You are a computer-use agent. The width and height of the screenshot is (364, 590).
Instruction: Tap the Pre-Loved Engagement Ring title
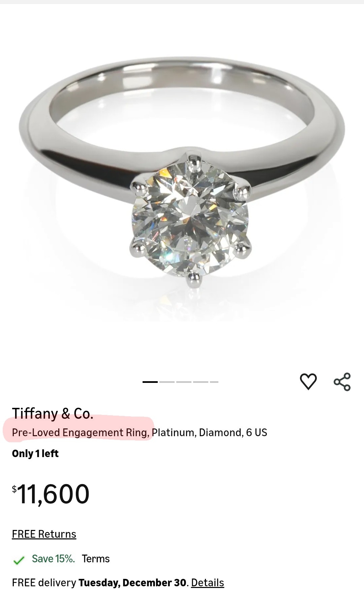coord(81,432)
